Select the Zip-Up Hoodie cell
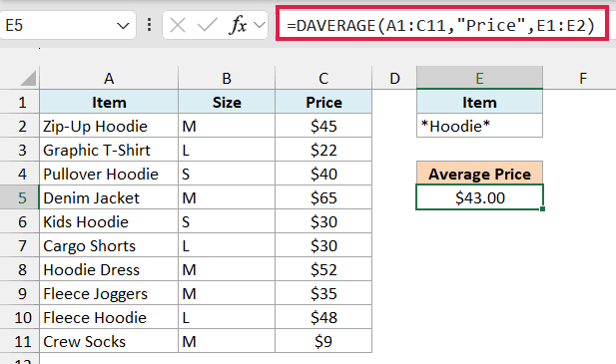The image size is (616, 364). (x=109, y=127)
